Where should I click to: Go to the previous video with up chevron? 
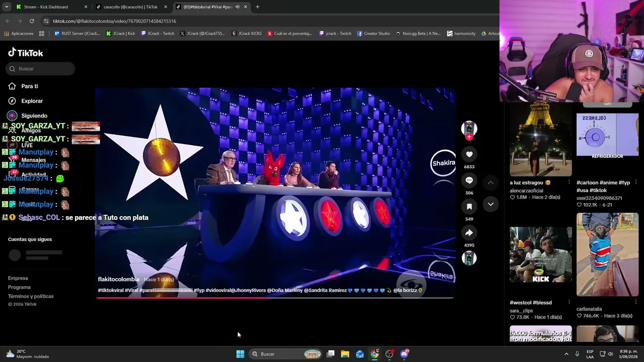[x=491, y=183]
